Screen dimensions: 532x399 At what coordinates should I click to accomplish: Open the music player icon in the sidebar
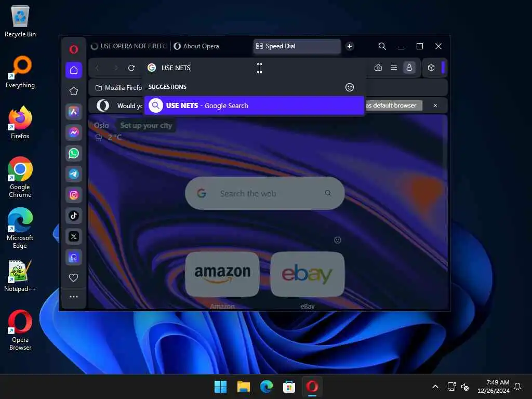[x=74, y=257]
